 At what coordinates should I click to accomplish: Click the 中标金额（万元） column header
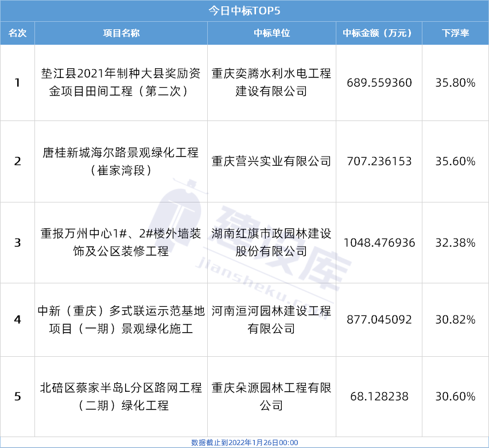(379, 33)
